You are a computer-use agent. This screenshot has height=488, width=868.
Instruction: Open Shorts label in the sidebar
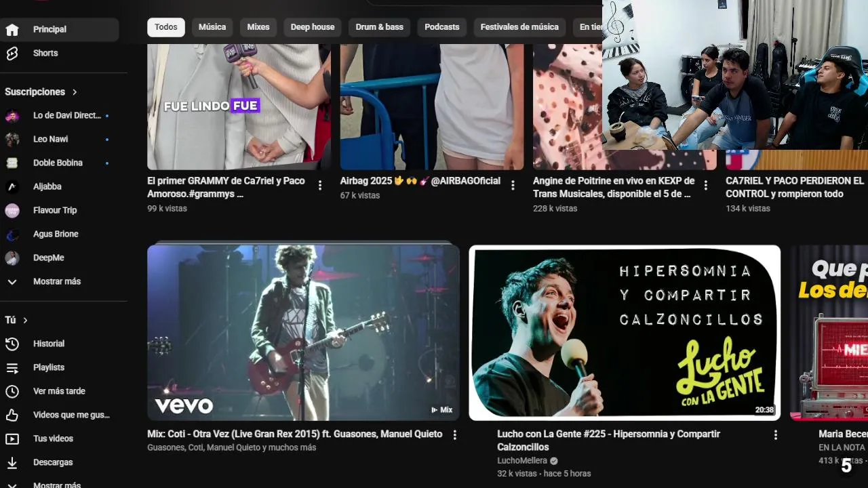pyautogui.click(x=45, y=53)
